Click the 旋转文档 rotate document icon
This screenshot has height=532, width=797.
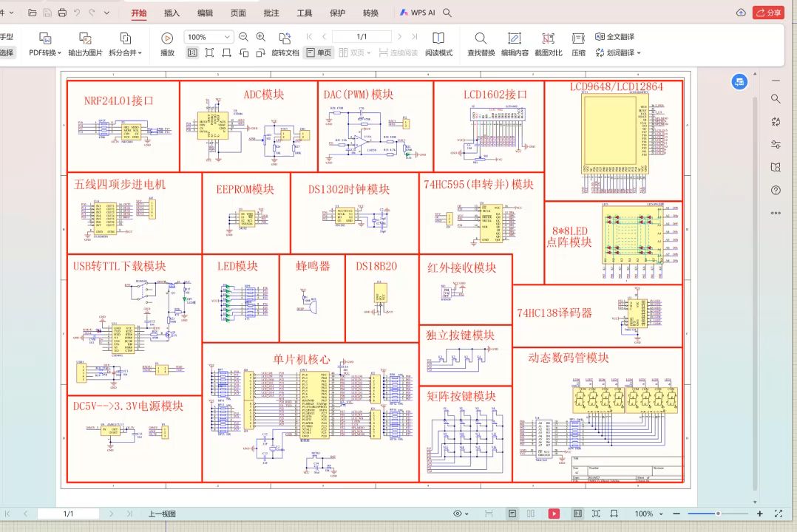point(285,43)
